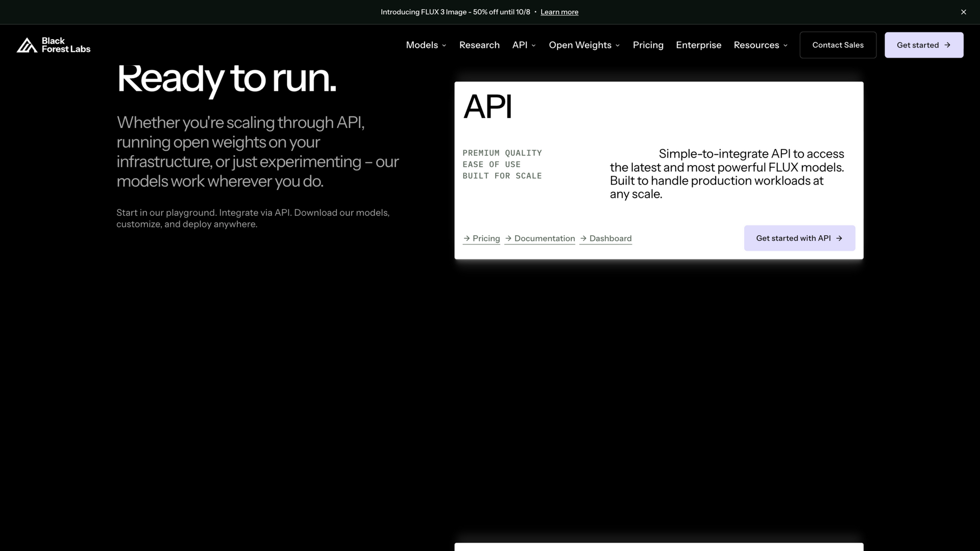980x551 pixels.
Task: Expand the Models dropdown chevron
Action: (444, 45)
